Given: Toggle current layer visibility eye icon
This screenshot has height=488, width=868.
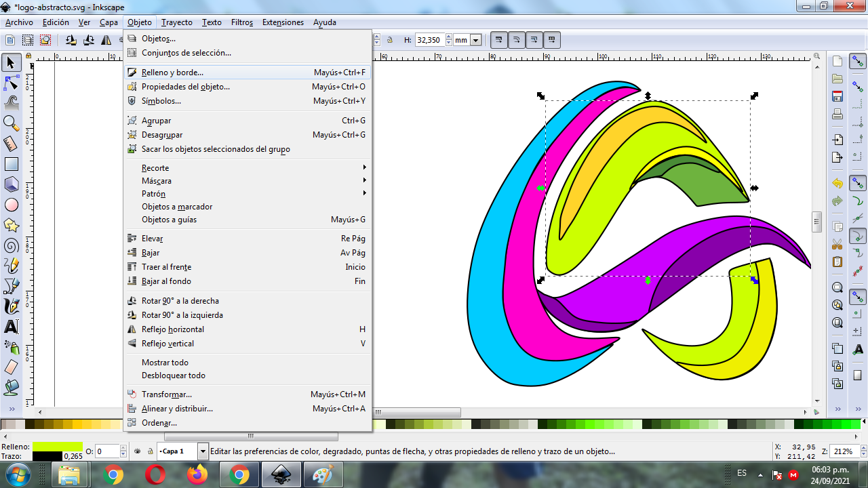Looking at the screenshot, I should (x=138, y=451).
